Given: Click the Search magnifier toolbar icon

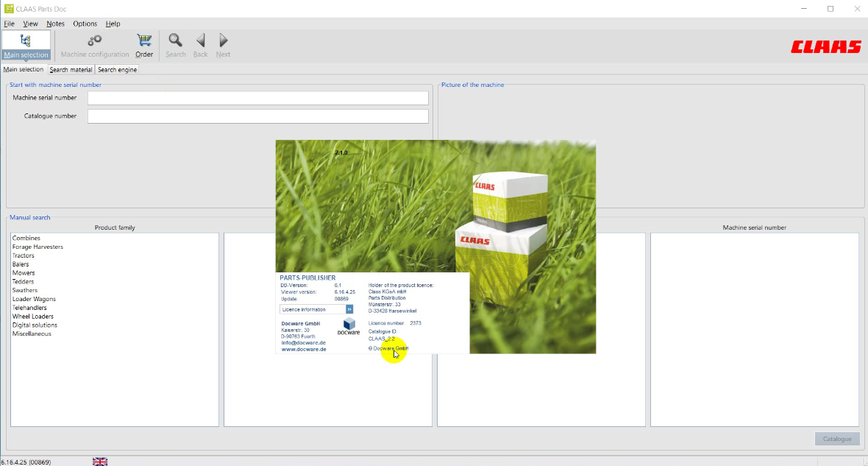Looking at the screenshot, I should click(x=176, y=46).
